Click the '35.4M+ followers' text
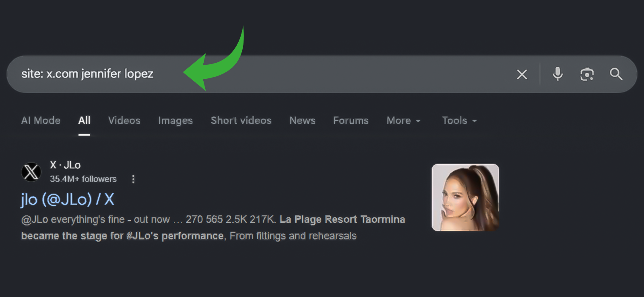This screenshot has width=644, height=297. click(83, 179)
